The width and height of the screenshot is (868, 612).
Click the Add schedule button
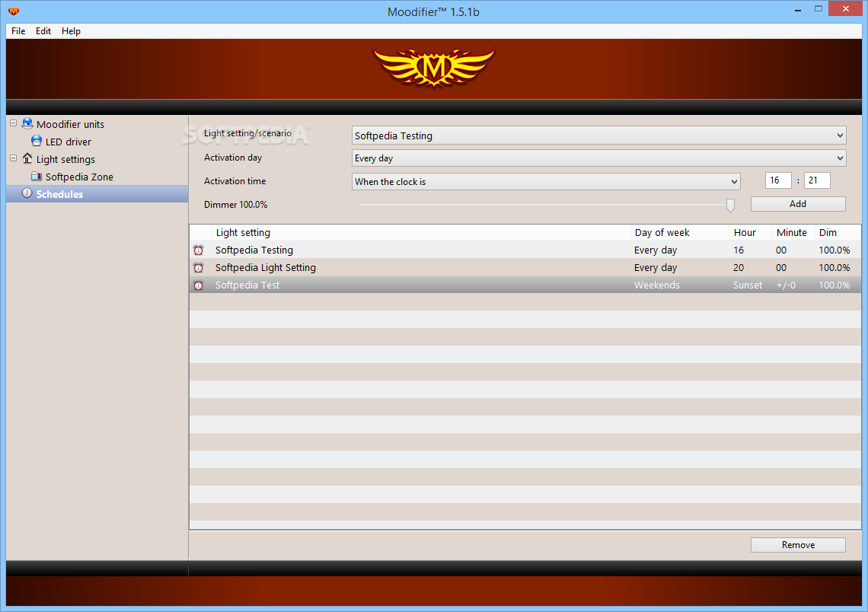pyautogui.click(x=798, y=204)
